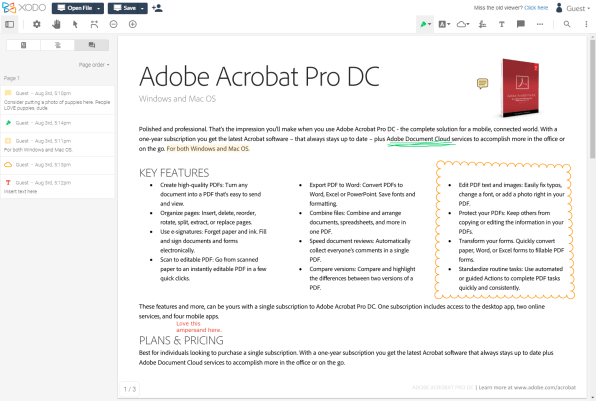The width and height of the screenshot is (596, 401).
Task: Expand the Open File dropdown arrow
Action: point(99,8)
